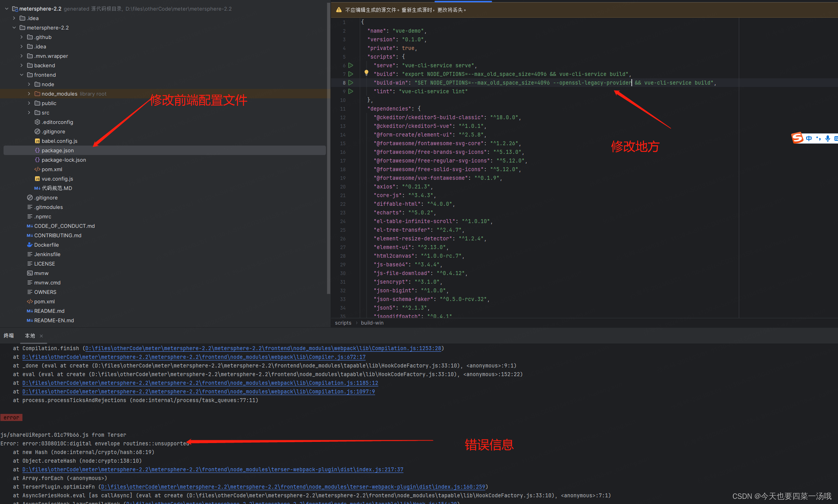
Task: Switch to the 终端 terminal tab
Action: [x=9, y=336]
